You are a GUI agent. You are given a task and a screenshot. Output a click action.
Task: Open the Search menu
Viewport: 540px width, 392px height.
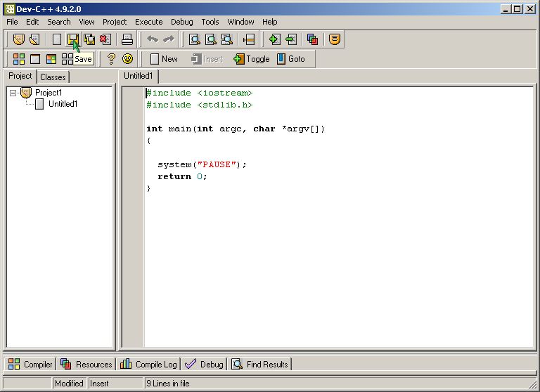pos(59,22)
